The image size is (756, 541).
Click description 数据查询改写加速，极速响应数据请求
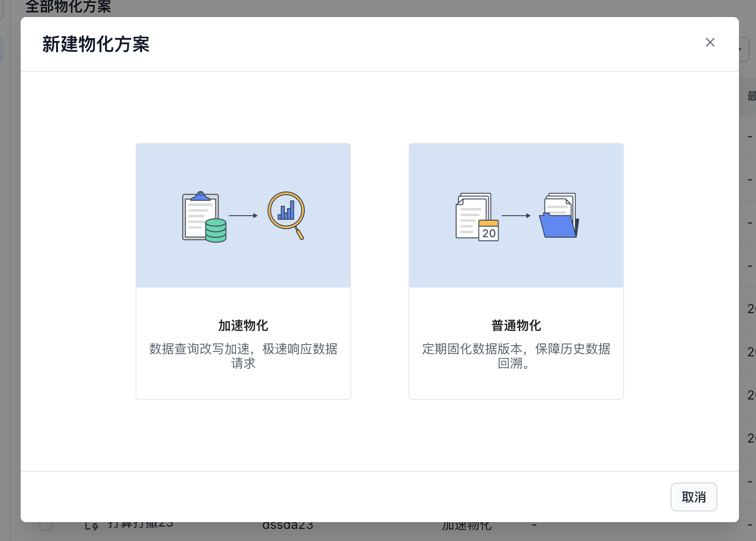[243, 355]
